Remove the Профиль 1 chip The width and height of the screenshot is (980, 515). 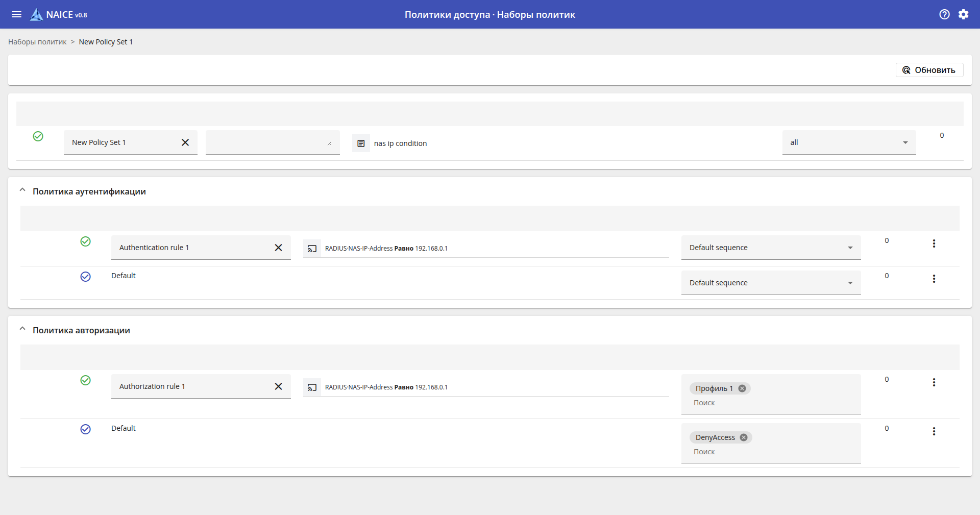(742, 388)
